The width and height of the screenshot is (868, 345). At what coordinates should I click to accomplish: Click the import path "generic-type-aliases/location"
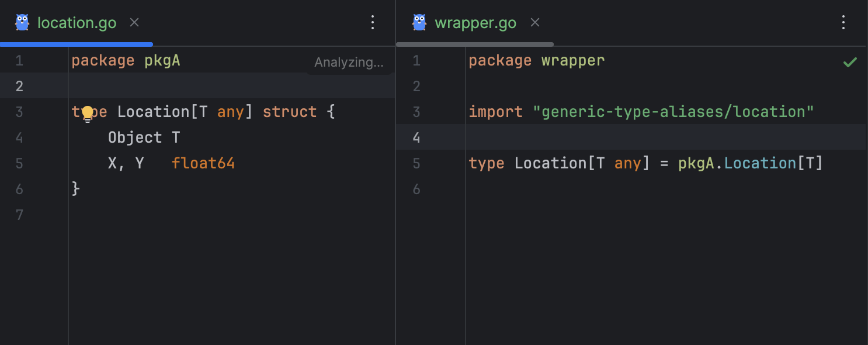click(673, 112)
